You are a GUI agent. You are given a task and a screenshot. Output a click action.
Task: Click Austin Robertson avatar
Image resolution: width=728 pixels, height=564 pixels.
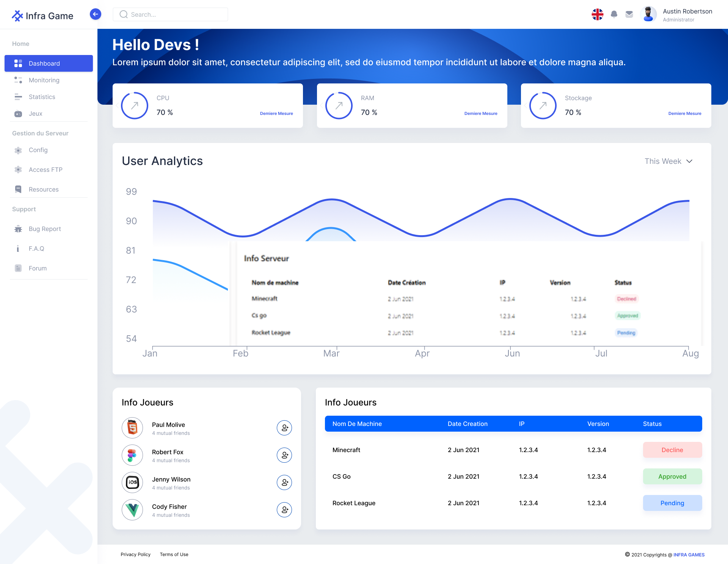648,14
